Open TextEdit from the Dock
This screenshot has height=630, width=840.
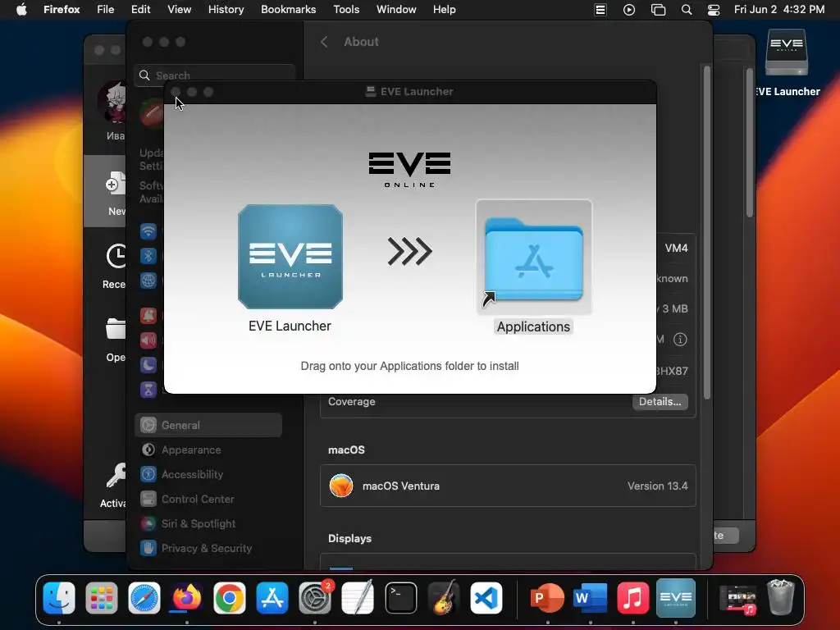coord(358,598)
